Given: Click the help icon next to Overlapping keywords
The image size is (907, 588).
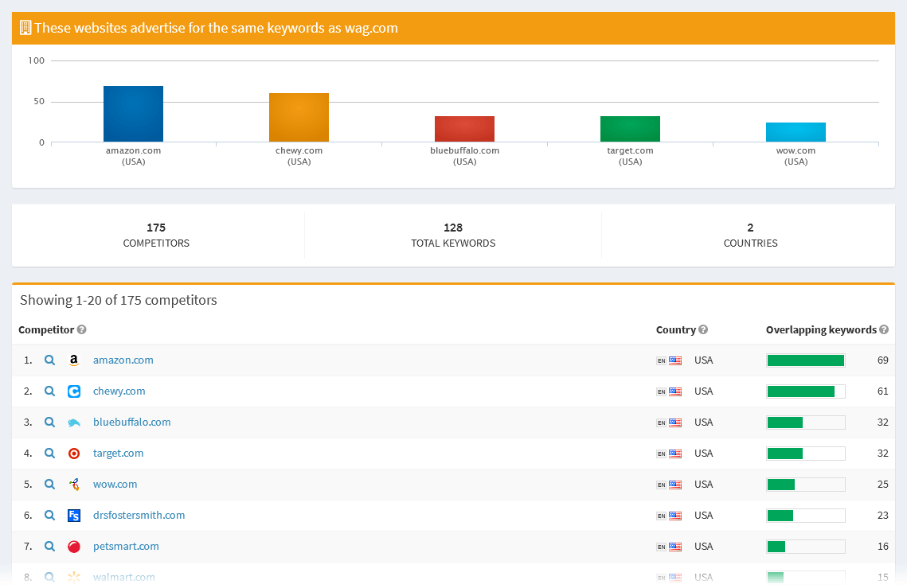Looking at the screenshot, I should pyautogui.click(x=884, y=329).
